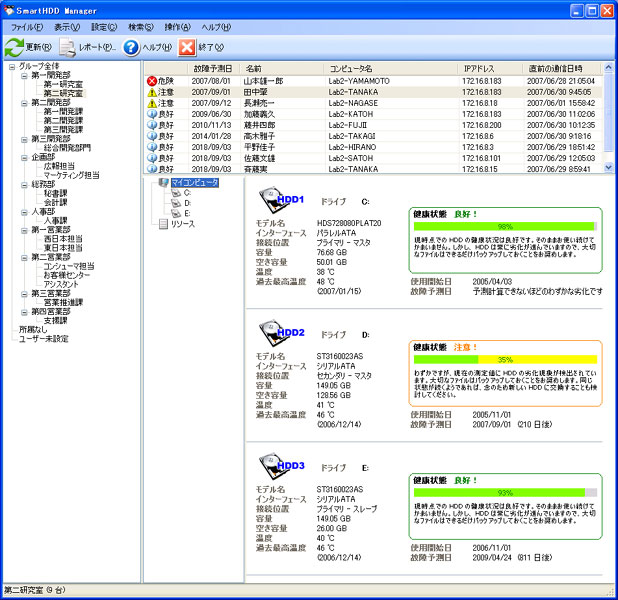Select 第一研究室 in the group tree

(63, 85)
